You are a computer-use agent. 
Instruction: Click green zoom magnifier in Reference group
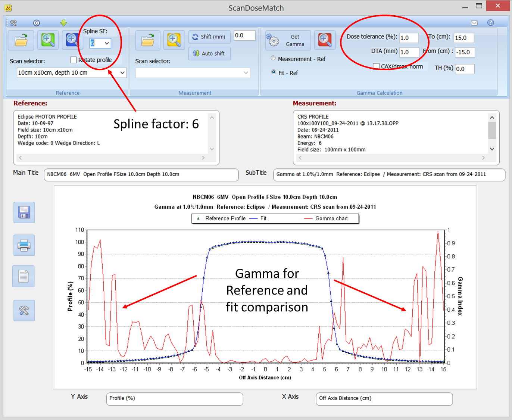[x=48, y=40]
